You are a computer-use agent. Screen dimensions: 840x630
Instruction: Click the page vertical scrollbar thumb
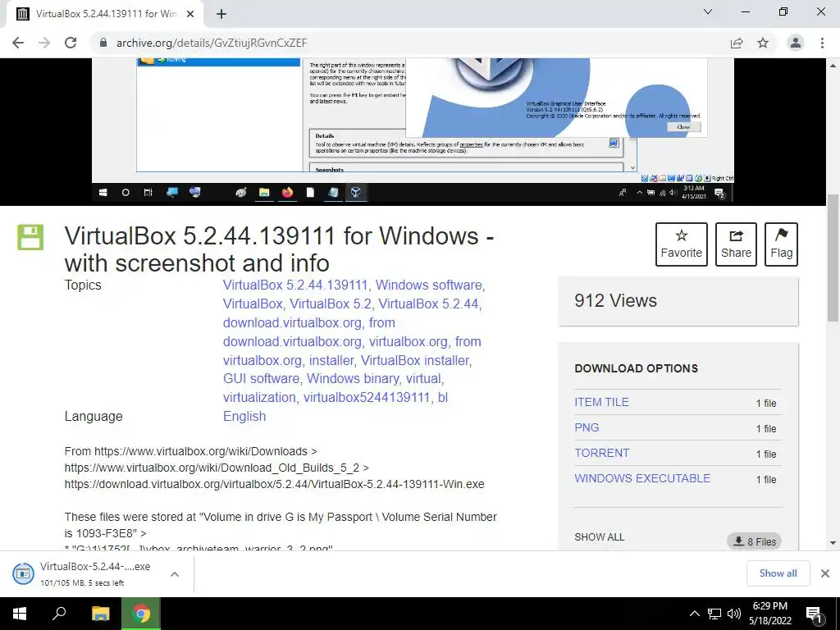pos(833,258)
